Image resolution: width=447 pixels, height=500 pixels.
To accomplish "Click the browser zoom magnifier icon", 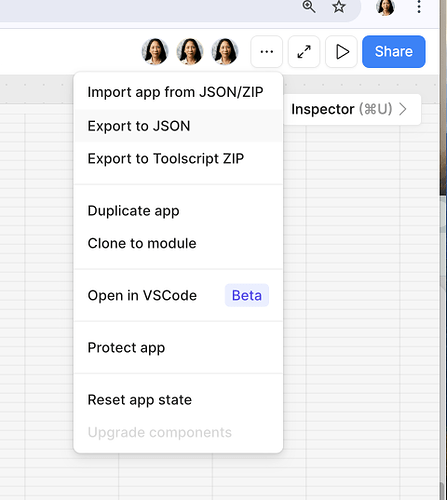I will pyautogui.click(x=309, y=7).
